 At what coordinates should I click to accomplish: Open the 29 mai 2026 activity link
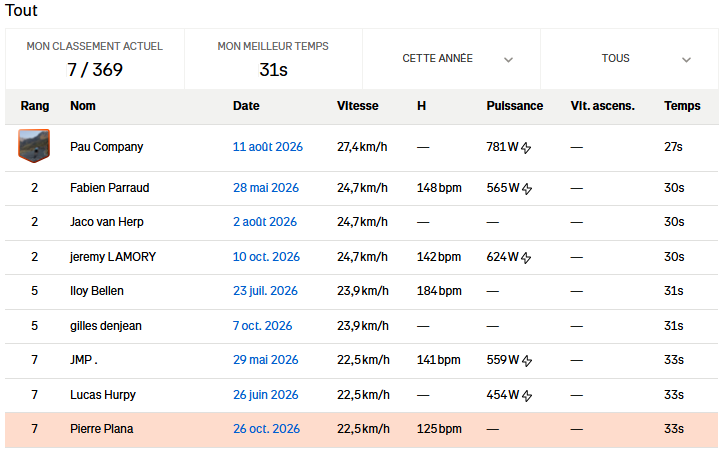(266, 360)
